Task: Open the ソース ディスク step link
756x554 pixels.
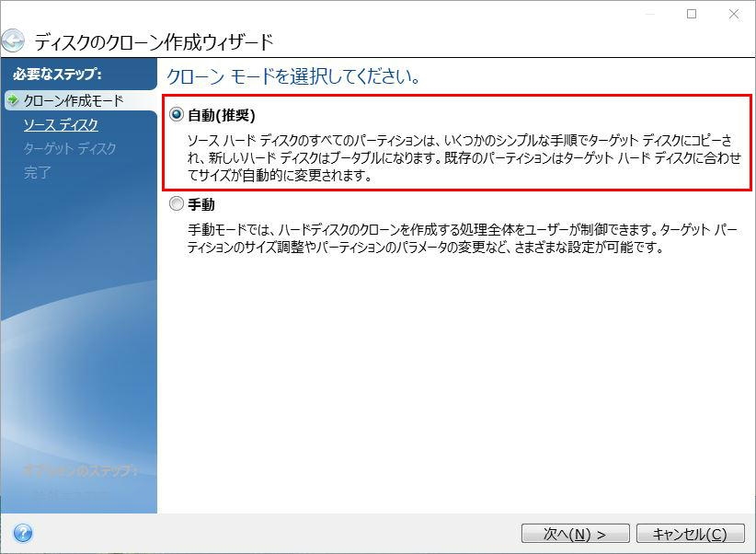Action: point(61,125)
